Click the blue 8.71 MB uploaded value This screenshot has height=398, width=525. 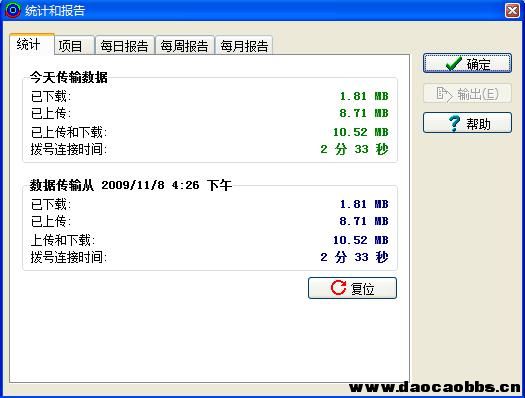[364, 221]
